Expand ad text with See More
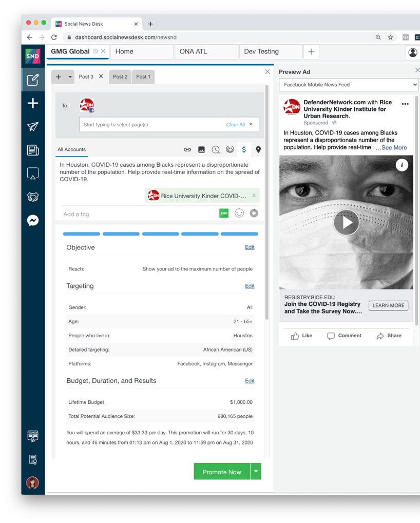Image resolution: width=420 pixels, height=523 pixels. coord(391,148)
